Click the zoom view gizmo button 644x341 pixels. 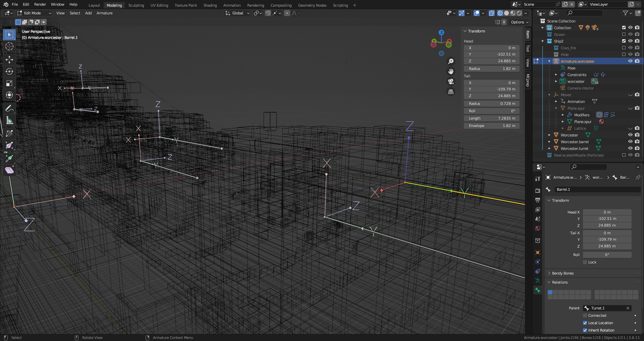click(451, 61)
